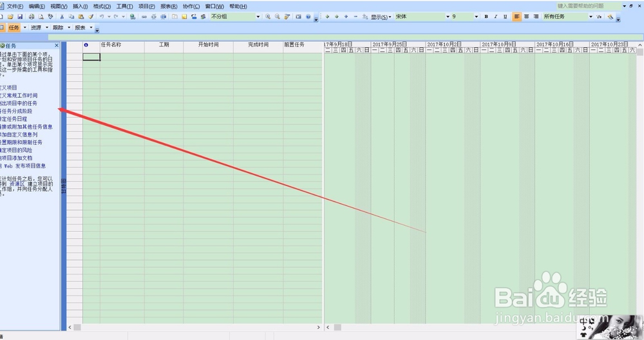
Task: Open the 项目(P) menu
Action: pos(147,6)
